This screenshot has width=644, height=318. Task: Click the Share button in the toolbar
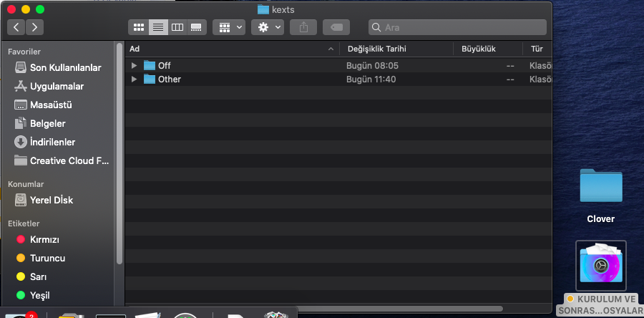coord(303,27)
